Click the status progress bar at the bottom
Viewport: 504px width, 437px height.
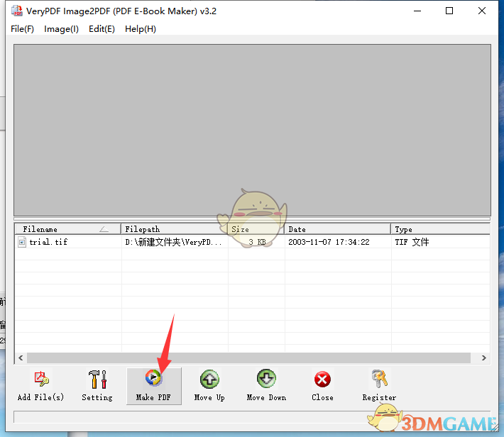(252, 416)
